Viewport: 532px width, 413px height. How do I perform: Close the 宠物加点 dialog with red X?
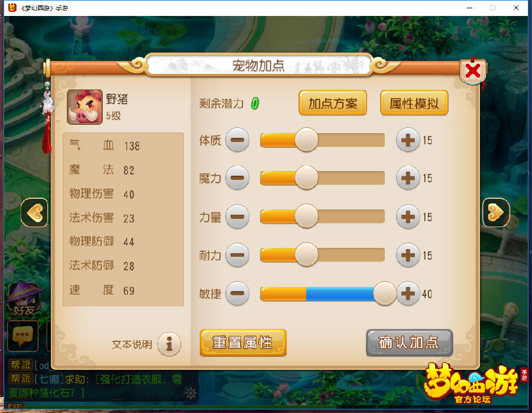(x=473, y=71)
